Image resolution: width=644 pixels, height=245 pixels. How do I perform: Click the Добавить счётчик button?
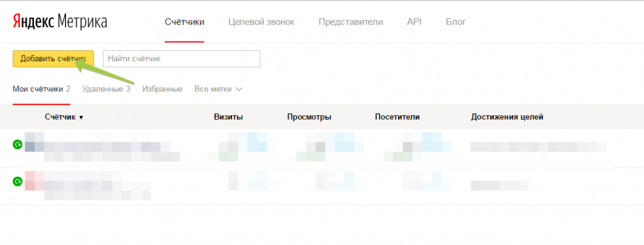point(53,59)
